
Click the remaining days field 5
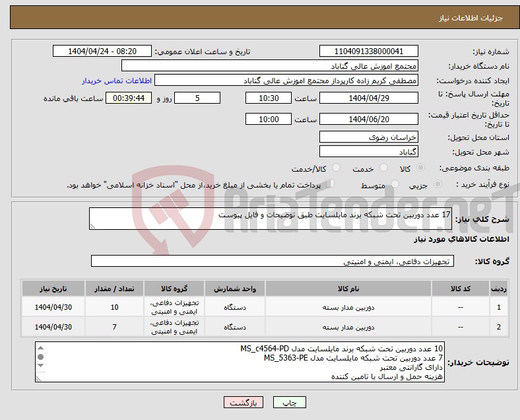click(197, 98)
